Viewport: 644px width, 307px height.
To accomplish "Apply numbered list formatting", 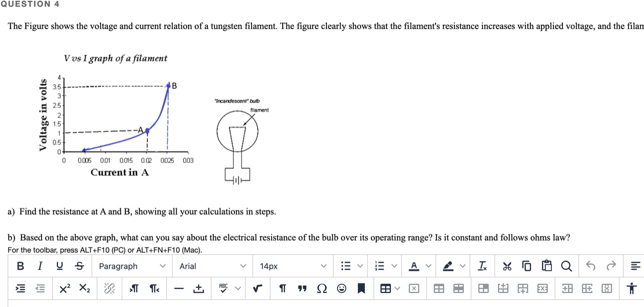I will point(380,266).
